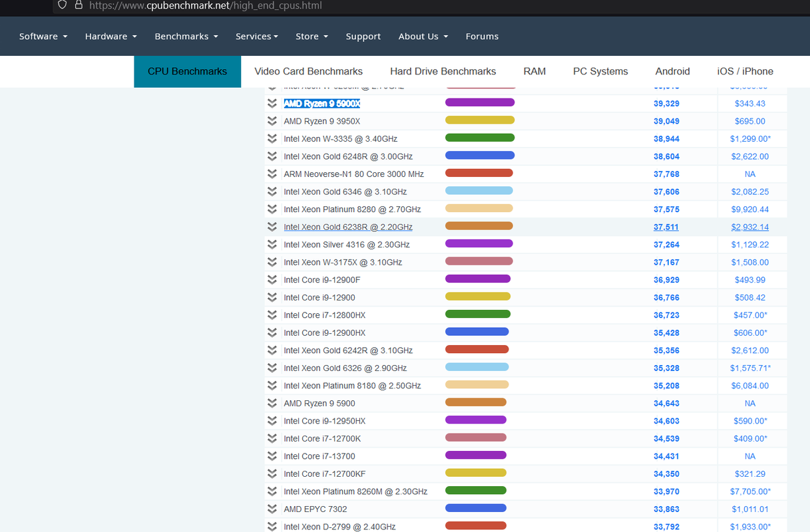This screenshot has width=810, height=532.
Task: Click the padlock icon in address bar
Action: (x=79, y=5)
